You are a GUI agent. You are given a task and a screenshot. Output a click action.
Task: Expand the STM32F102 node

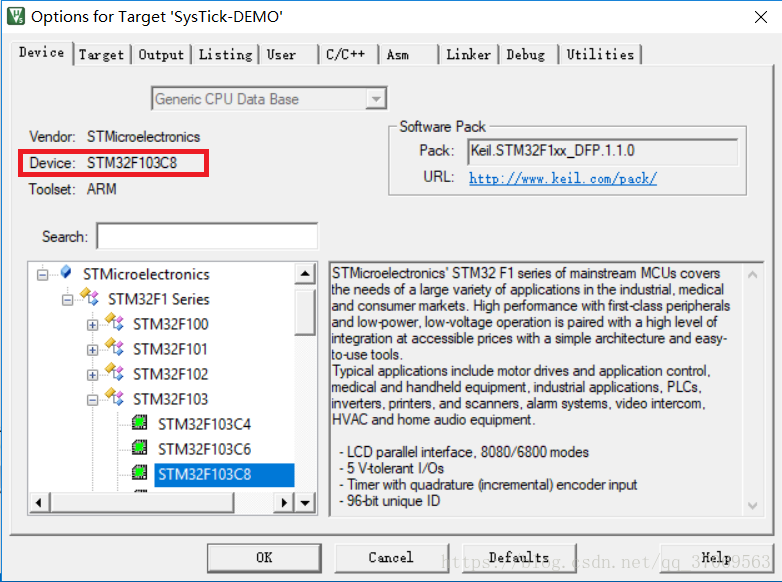coord(92,375)
